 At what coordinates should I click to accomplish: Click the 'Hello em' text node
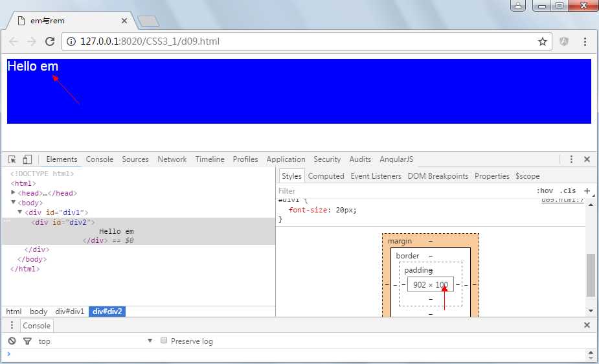[x=117, y=231]
